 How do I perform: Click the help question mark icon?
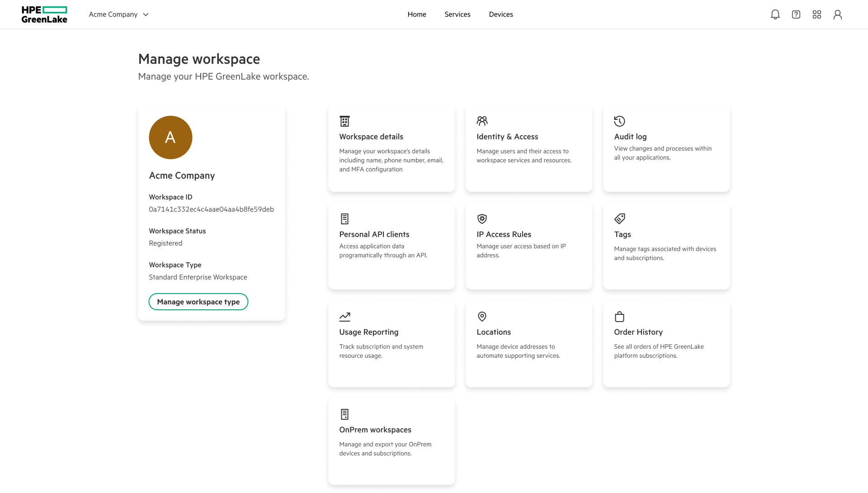[x=796, y=14]
